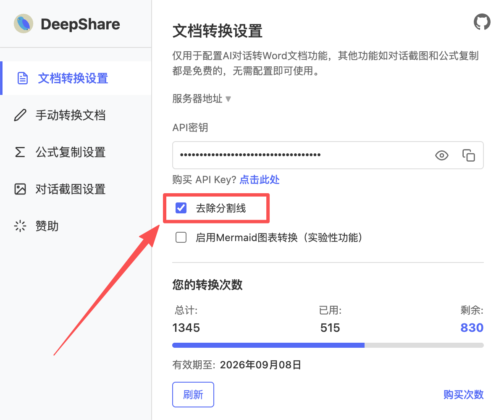Uncheck the 去除分割线 checkbox
Image resolution: width=504 pixels, height=420 pixels.
(181, 208)
